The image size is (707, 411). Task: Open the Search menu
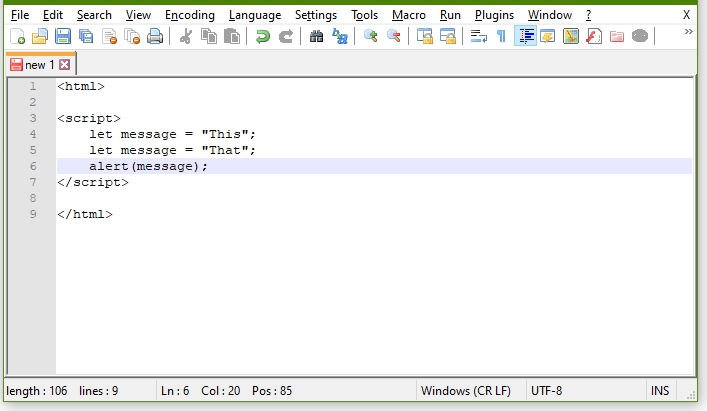(x=94, y=15)
